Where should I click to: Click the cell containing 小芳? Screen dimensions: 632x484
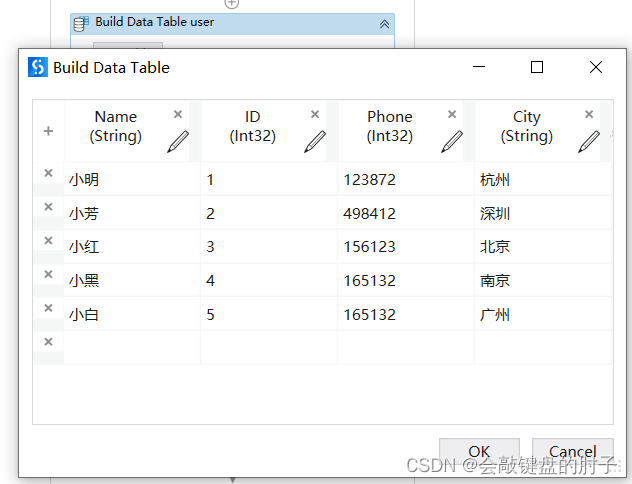pyautogui.click(x=132, y=213)
